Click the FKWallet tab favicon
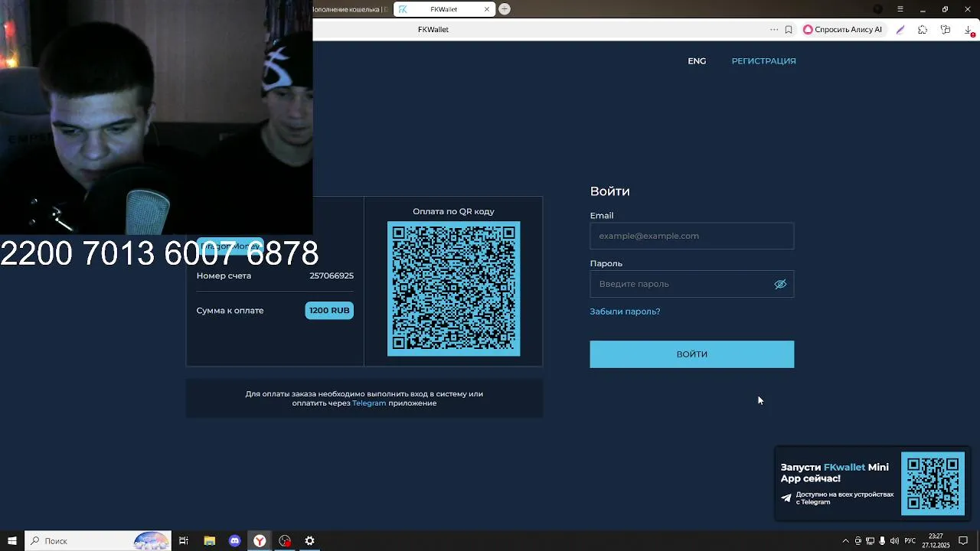The width and height of the screenshot is (980, 551). click(x=403, y=9)
